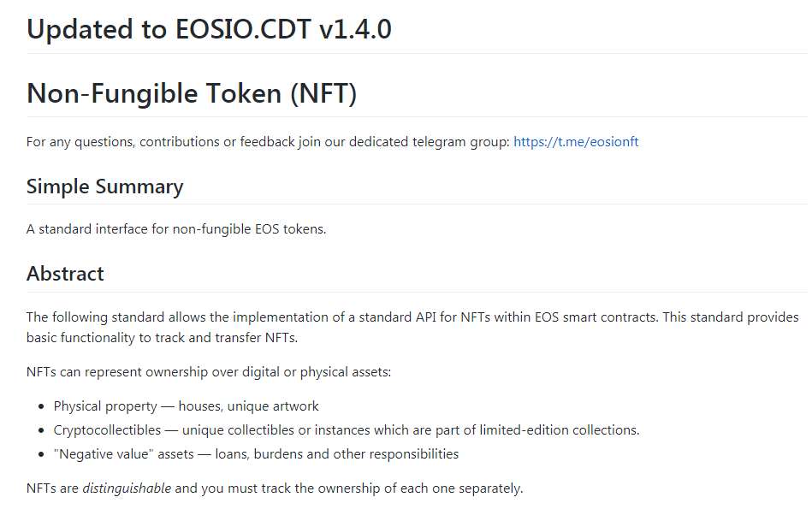Click the bullet dot before "Cryptocollectibles"

pyautogui.click(x=43, y=431)
